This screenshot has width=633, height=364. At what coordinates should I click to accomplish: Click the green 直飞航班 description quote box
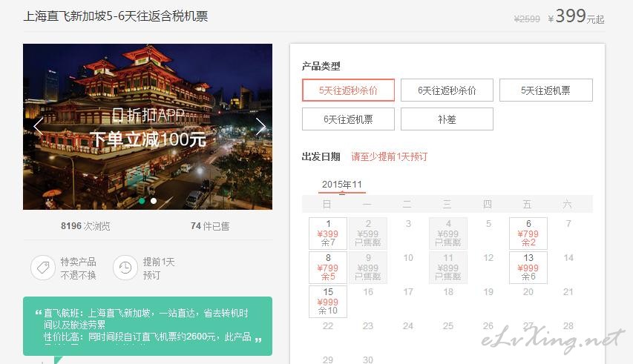[148, 326]
